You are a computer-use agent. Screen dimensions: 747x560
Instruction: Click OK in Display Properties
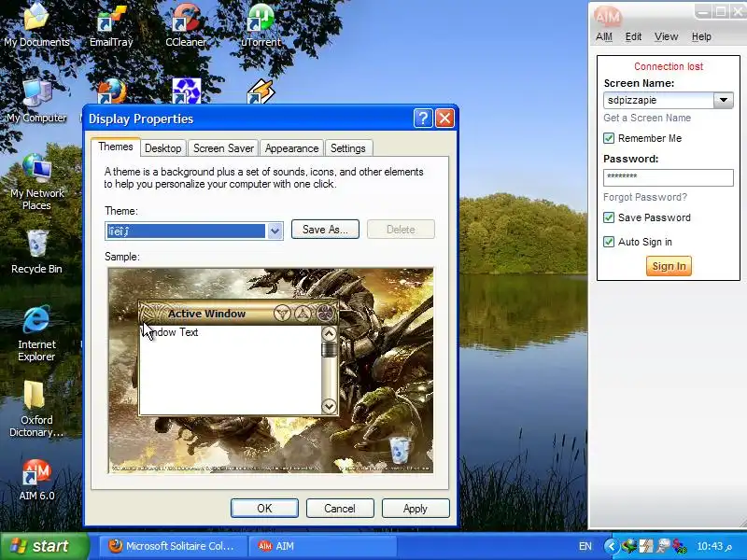[264, 508]
